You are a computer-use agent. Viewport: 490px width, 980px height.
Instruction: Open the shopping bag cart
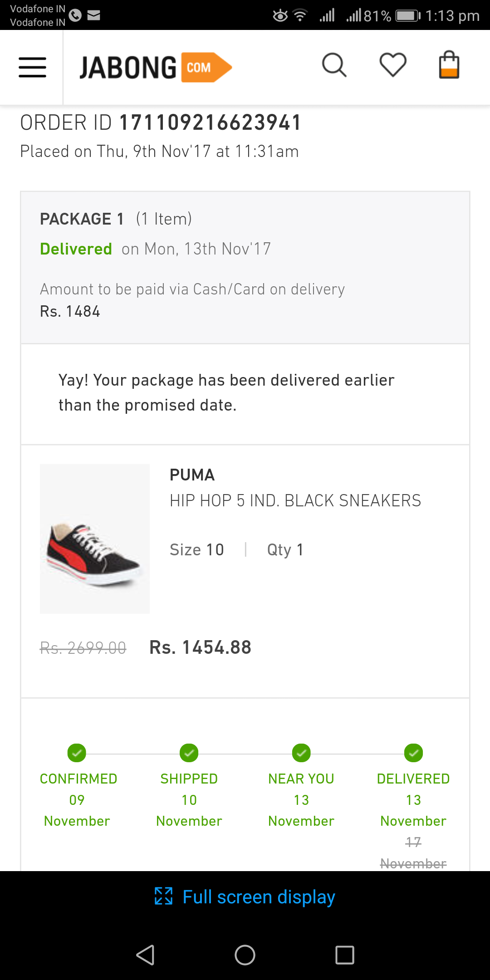click(449, 65)
